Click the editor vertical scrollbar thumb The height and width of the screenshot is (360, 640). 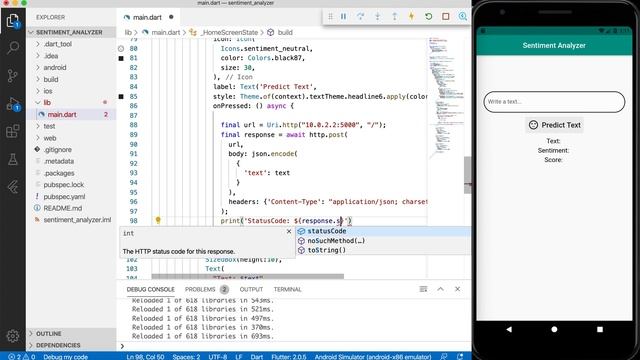tap(467, 175)
